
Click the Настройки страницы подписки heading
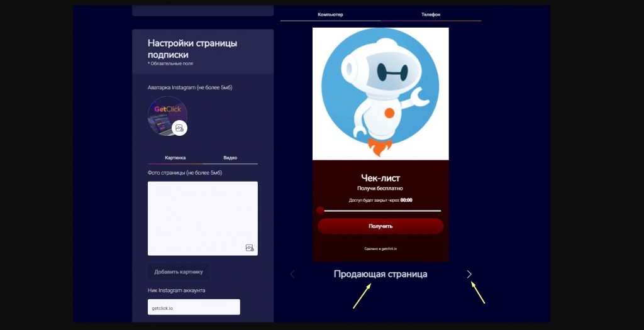192,49
